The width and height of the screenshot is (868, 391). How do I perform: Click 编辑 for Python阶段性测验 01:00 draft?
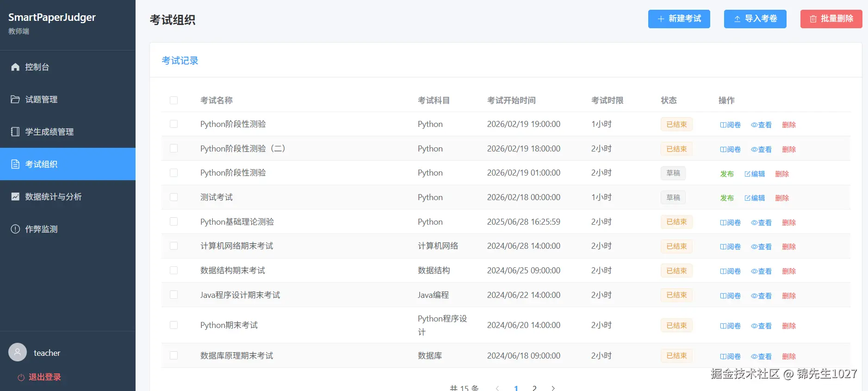(x=755, y=174)
